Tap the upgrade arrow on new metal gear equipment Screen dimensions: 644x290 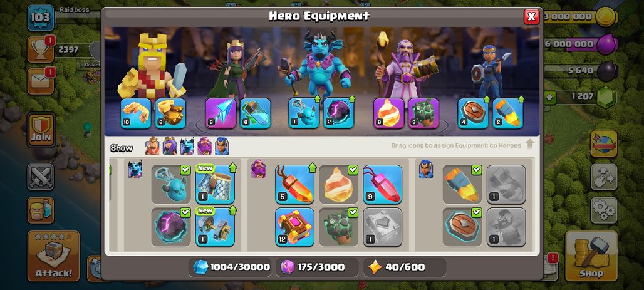point(232,210)
